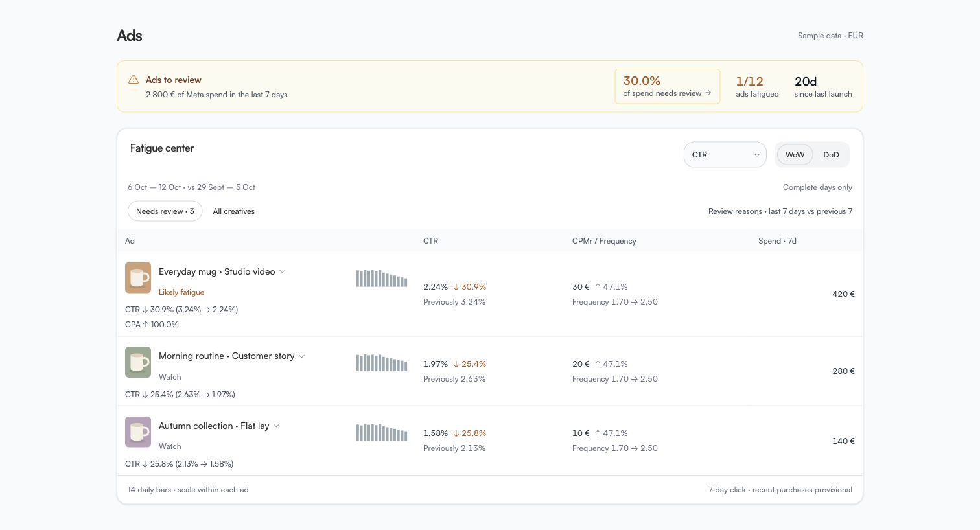Click the CTR column header
980x530 pixels.
(431, 240)
